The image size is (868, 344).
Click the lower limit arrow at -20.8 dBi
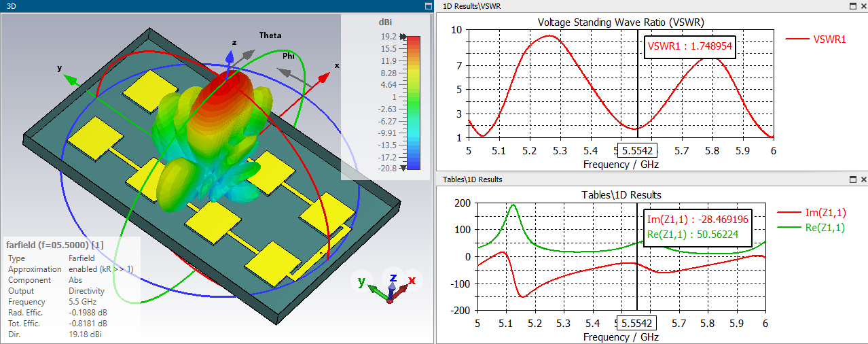pyautogui.click(x=403, y=168)
